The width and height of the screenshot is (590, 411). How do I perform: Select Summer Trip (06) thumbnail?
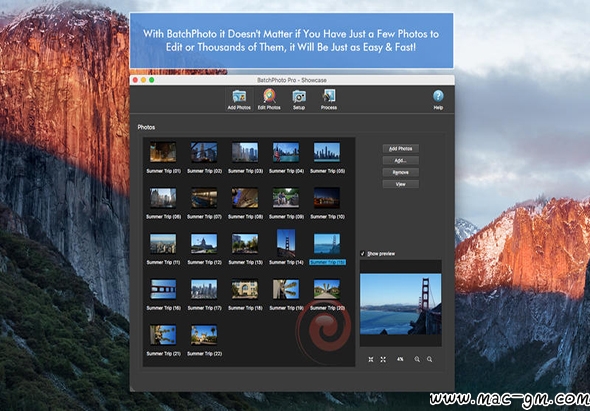pos(163,198)
